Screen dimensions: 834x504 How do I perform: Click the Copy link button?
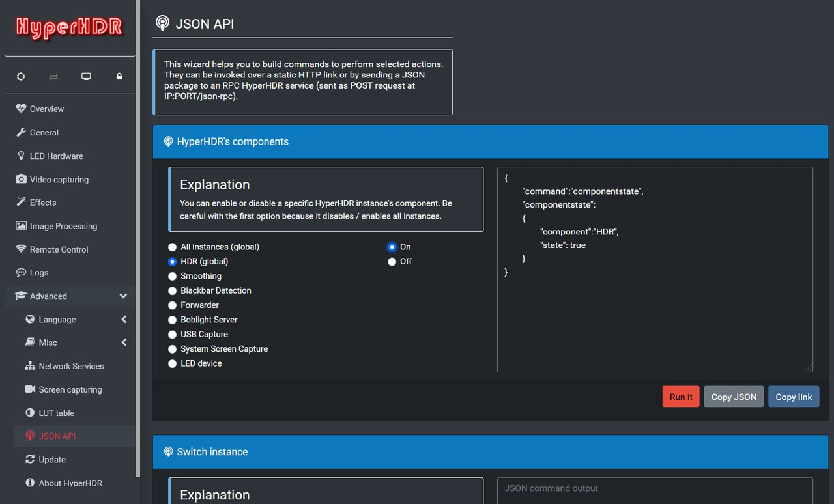pyautogui.click(x=794, y=397)
